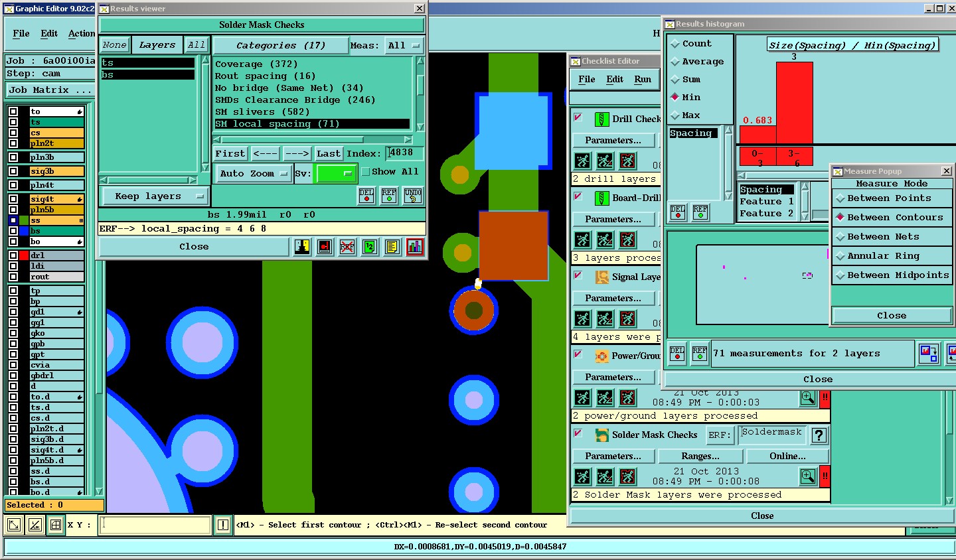Click the DEL icon in Results viewer

(x=366, y=195)
